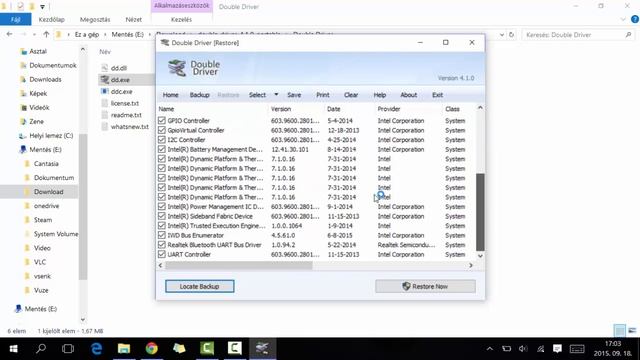Open Help in Double Driver toolbar
This screenshot has height=360, width=640.
pyautogui.click(x=380, y=95)
